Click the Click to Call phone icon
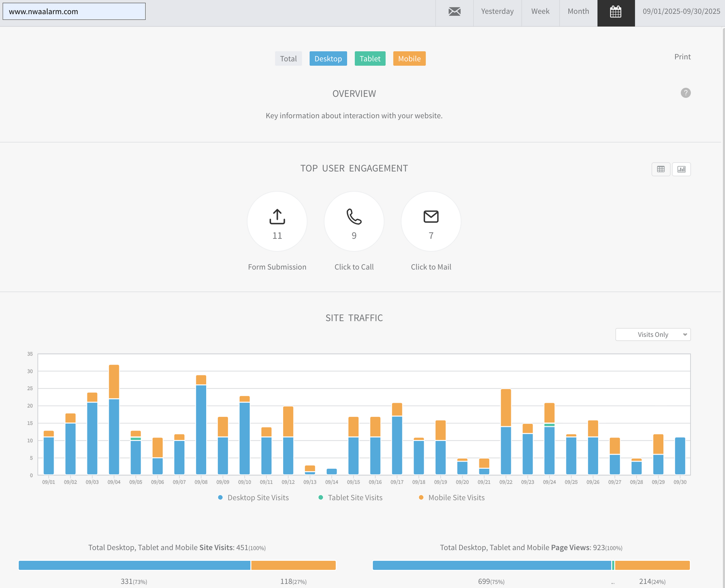This screenshot has width=725, height=588. 354,217
